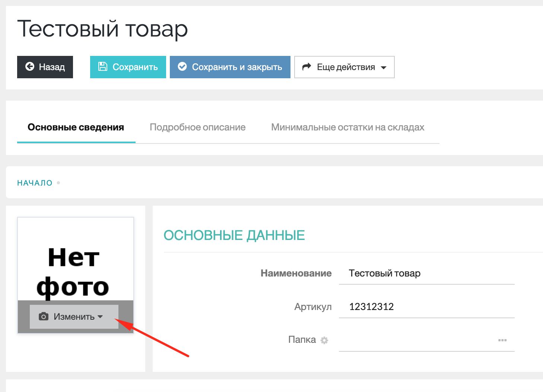Click the share arrow icon on Еще действия
The image size is (543, 392).
pyautogui.click(x=307, y=67)
